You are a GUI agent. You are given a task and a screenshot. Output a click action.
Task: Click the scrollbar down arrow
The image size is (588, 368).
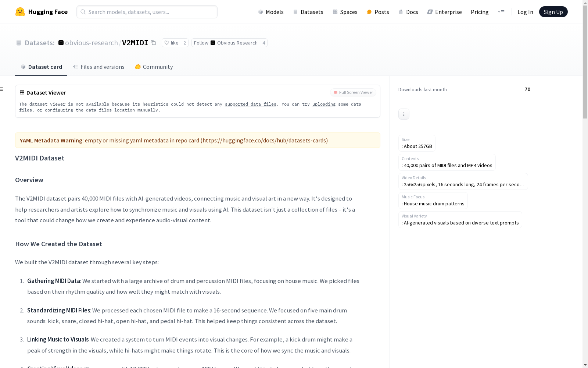click(585, 365)
